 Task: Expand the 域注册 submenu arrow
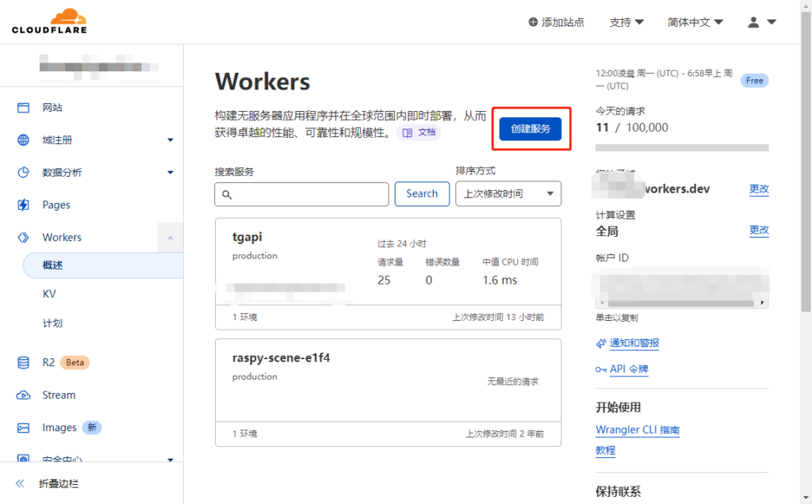[170, 140]
